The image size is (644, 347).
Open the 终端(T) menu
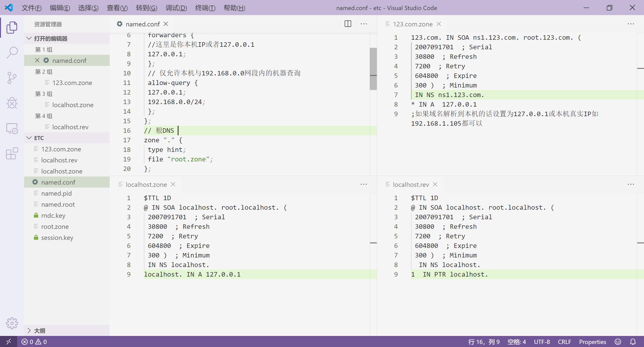click(x=205, y=8)
